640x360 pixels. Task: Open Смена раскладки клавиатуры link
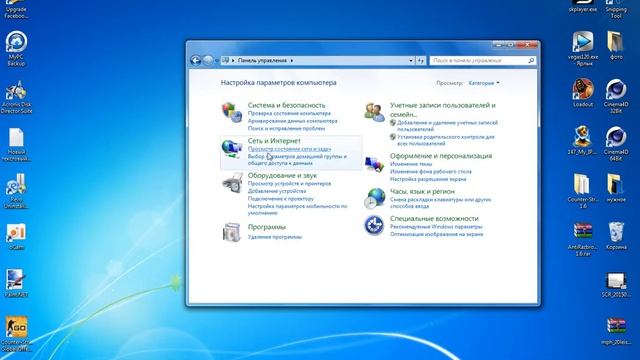440,203
